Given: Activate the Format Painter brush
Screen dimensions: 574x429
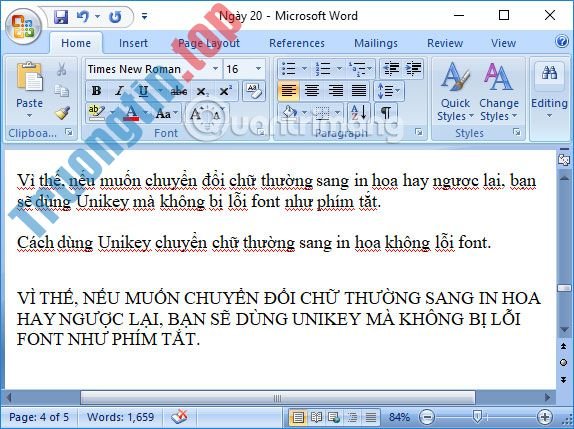Looking at the screenshot, I should tap(62, 113).
